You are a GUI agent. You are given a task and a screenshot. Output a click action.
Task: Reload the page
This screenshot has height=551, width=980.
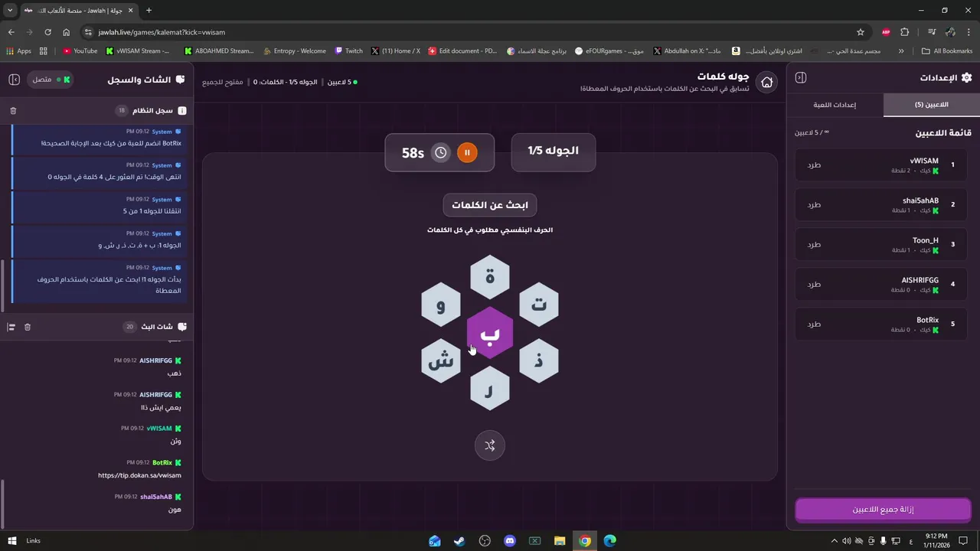pyautogui.click(x=47, y=32)
